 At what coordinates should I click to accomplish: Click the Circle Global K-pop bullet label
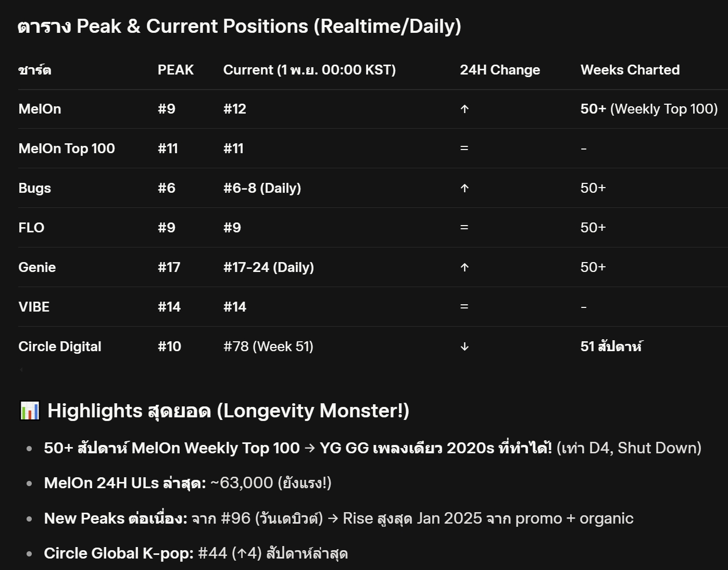point(119,553)
